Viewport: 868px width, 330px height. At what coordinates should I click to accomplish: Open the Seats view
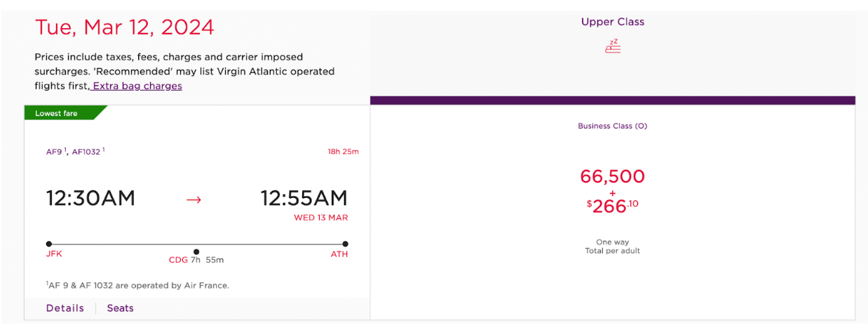120,308
